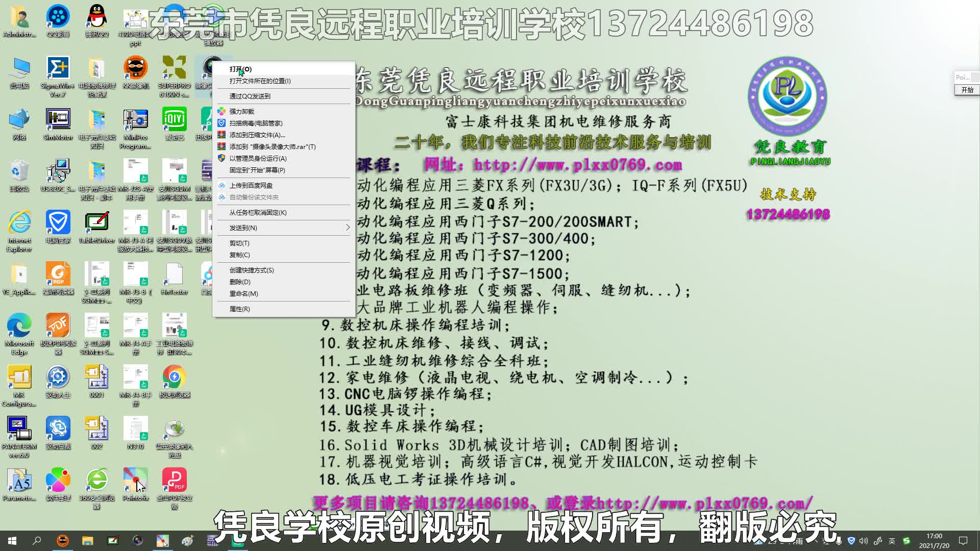Choose 打开文件所在的位置(I) menu entry

tap(284, 81)
